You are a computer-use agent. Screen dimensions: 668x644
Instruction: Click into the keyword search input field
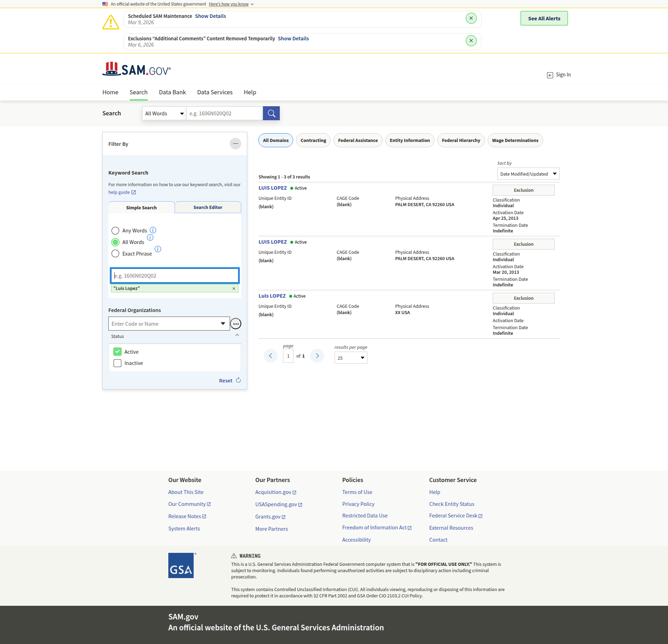[x=175, y=276]
